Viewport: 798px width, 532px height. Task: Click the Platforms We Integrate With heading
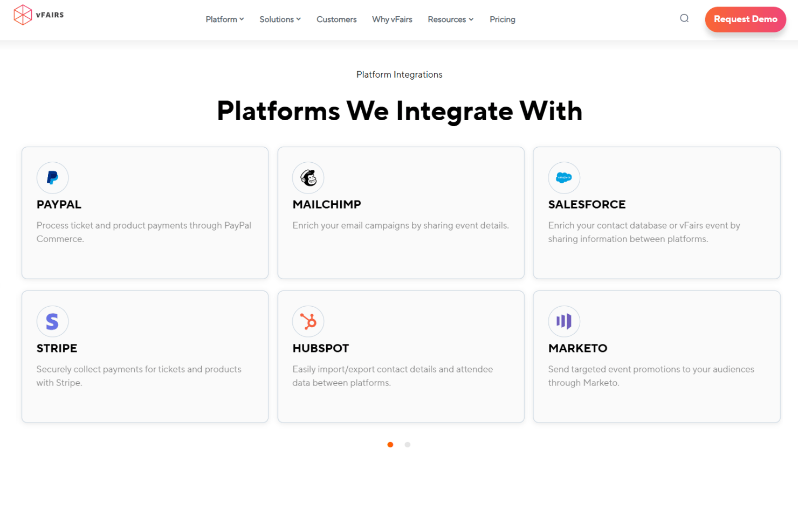(x=400, y=111)
